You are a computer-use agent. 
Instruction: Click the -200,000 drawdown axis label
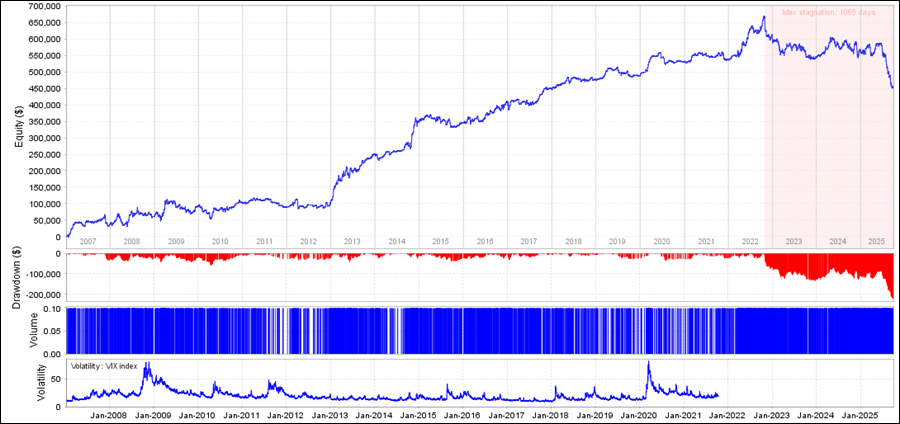click(37, 295)
